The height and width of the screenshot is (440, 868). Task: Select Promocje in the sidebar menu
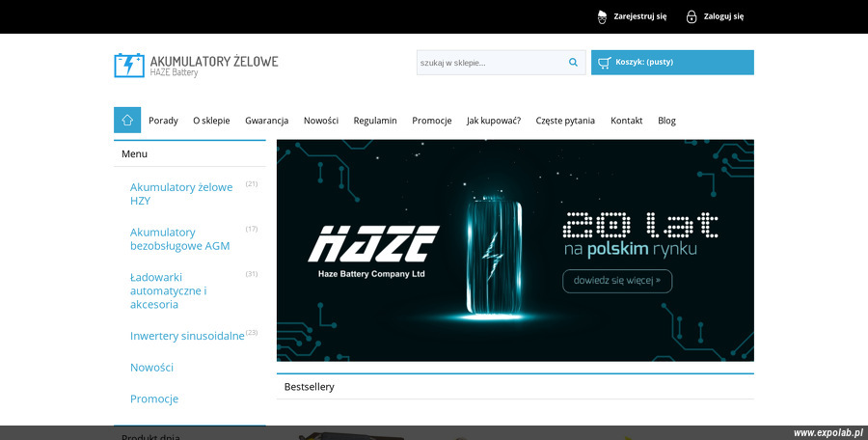coord(154,399)
